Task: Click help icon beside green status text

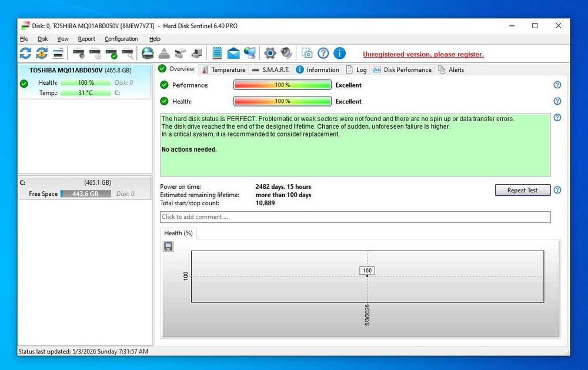Action: click(557, 118)
